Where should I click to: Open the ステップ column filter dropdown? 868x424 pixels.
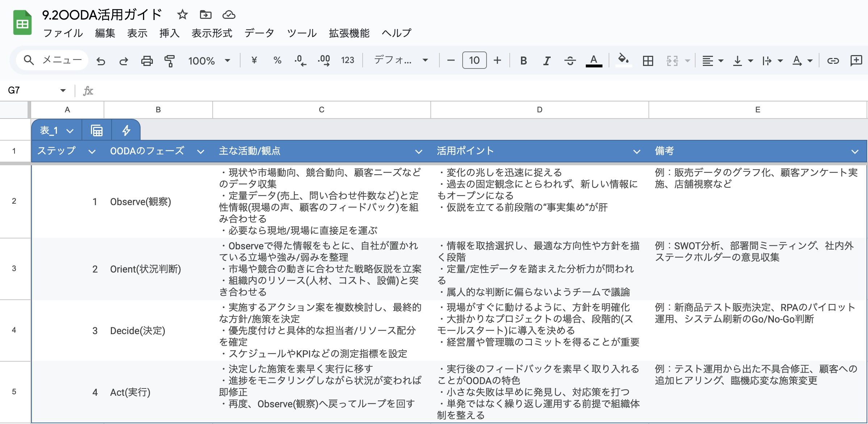click(93, 151)
